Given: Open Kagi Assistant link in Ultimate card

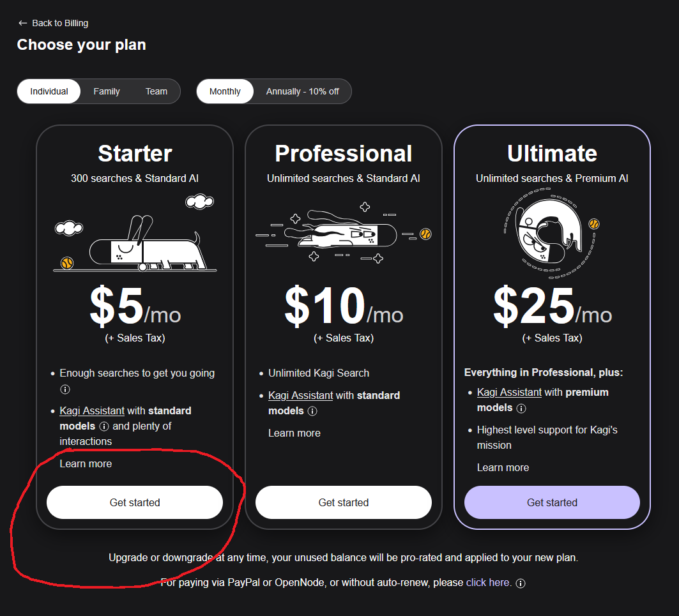Looking at the screenshot, I should [x=509, y=392].
